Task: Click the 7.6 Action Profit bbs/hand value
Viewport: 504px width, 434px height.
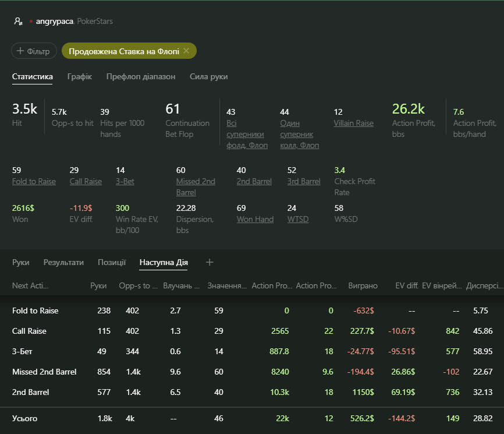Action: tap(459, 112)
